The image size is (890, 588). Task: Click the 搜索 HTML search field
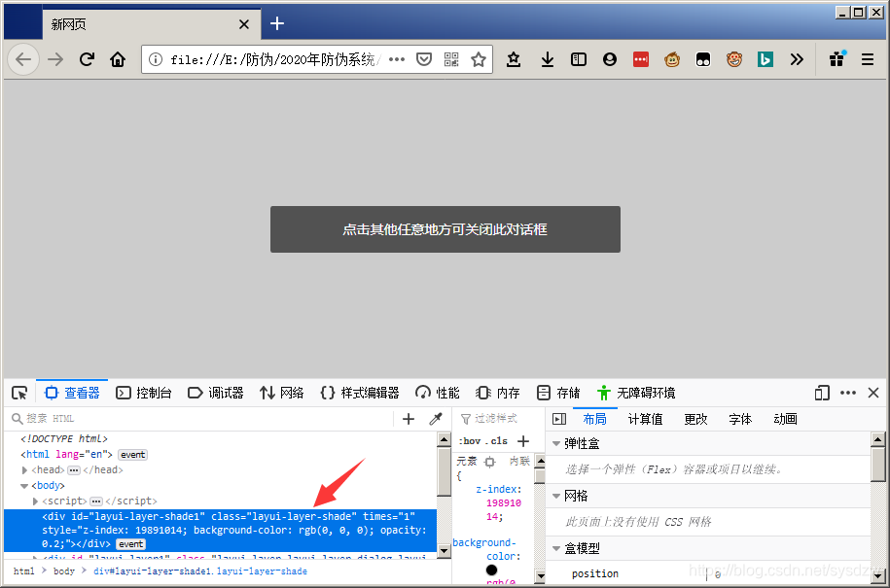[x=58, y=418]
